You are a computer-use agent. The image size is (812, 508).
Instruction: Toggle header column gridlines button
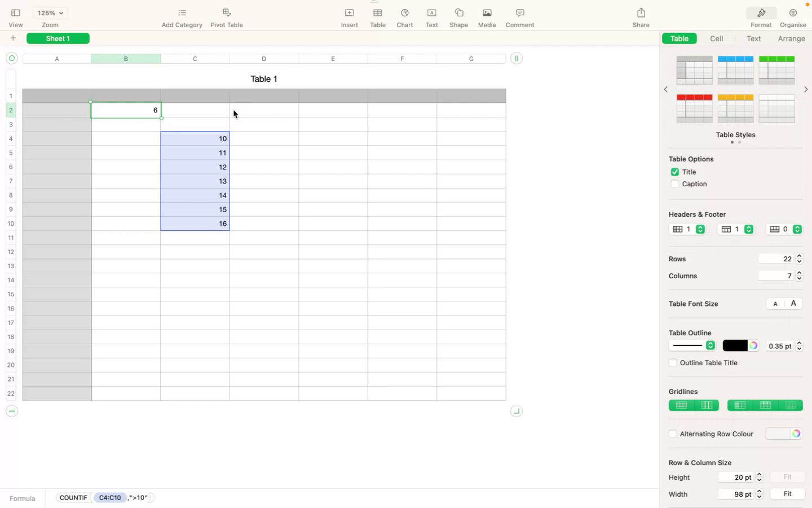(x=740, y=405)
